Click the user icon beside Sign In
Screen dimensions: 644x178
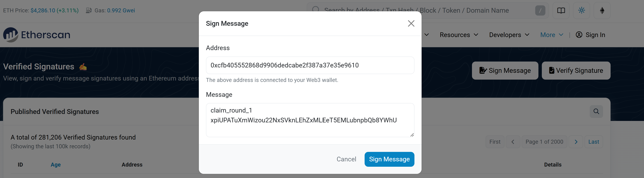[x=579, y=35]
